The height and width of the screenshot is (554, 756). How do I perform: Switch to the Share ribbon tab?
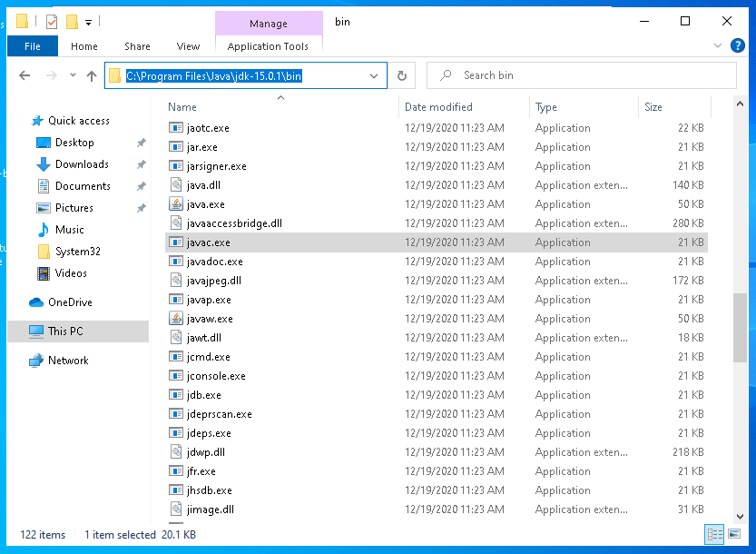[137, 46]
